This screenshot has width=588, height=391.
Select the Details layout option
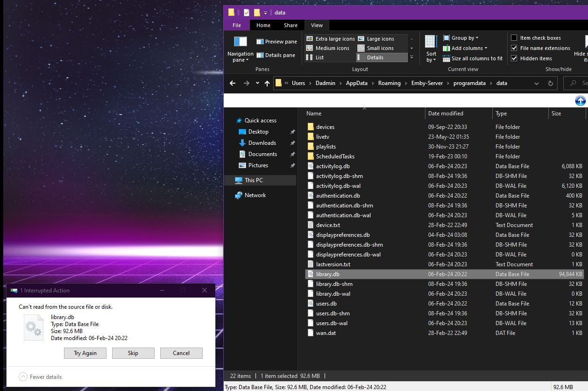pyautogui.click(x=382, y=57)
